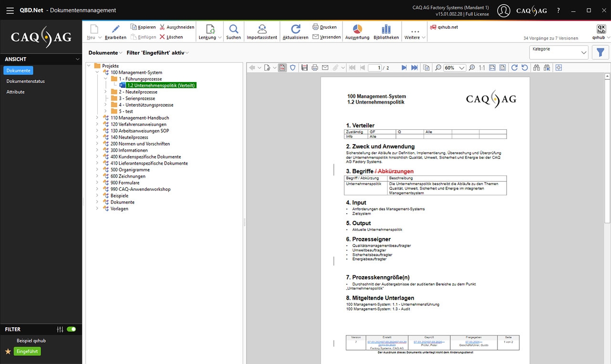This screenshot has height=364, width=611.
Task: Collapse the ANSICHT section
Action: tap(77, 59)
